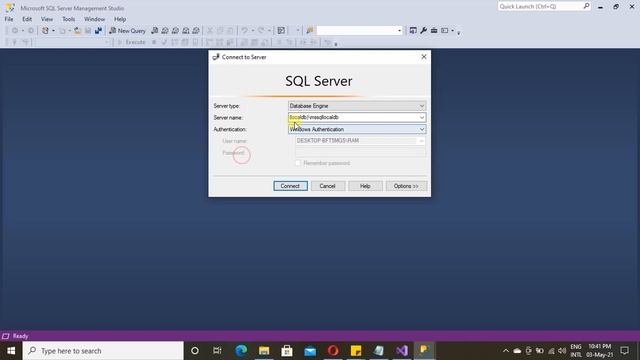Toggle the Remember password checkbox
Viewport: 640px width, 360px height.
(298, 163)
